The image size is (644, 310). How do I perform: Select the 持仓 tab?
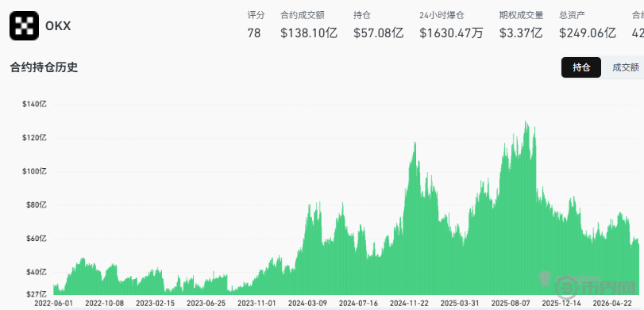580,67
